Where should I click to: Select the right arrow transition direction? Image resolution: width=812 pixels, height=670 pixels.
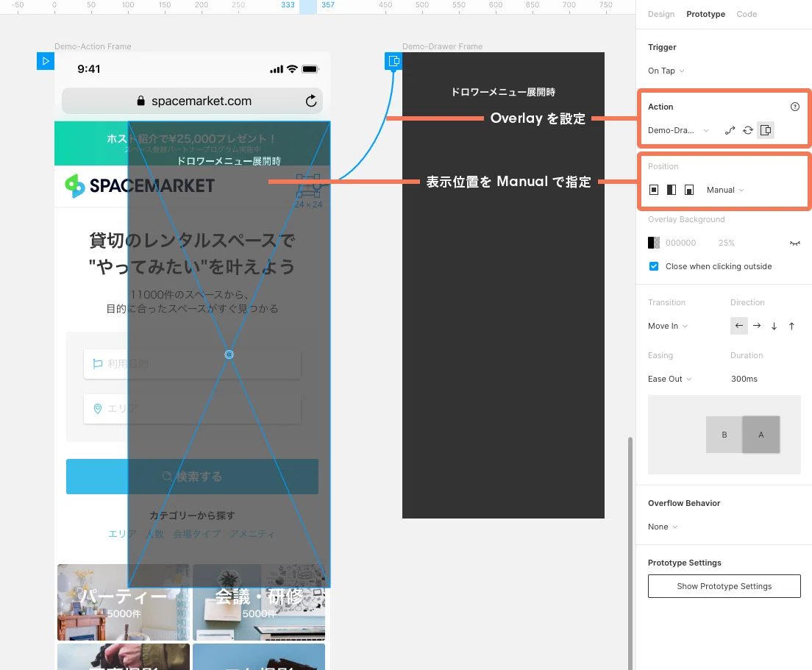[757, 326]
